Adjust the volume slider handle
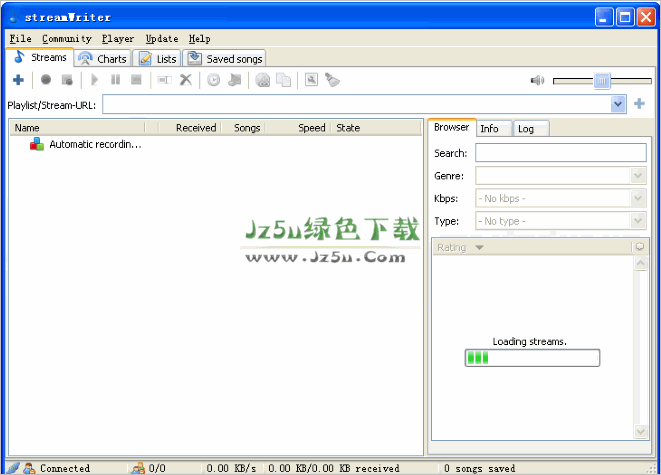 (x=602, y=81)
